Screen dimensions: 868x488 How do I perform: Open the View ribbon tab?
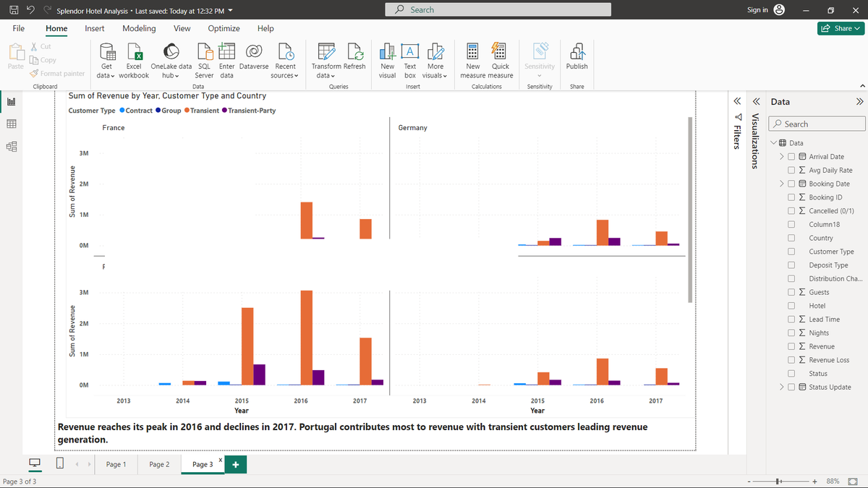point(182,28)
